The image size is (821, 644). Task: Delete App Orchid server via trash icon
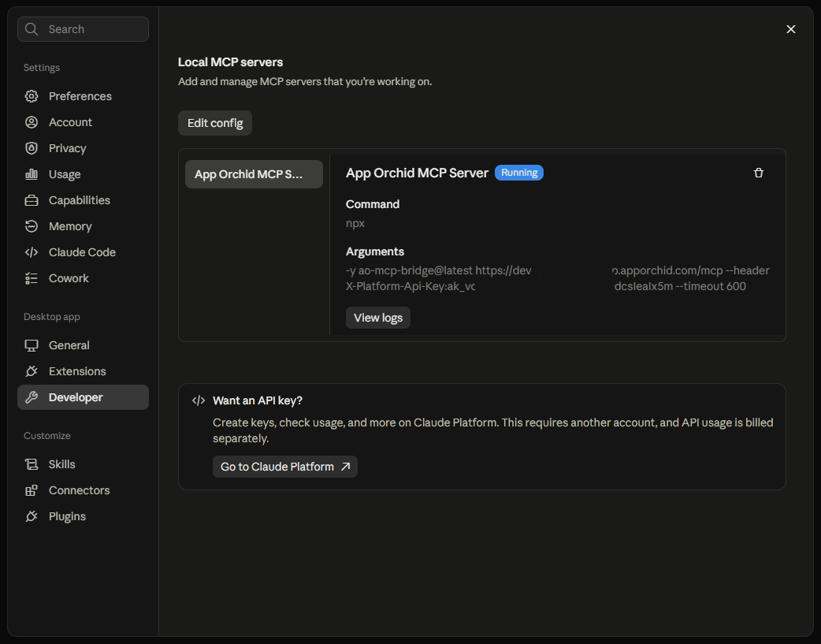(x=758, y=173)
